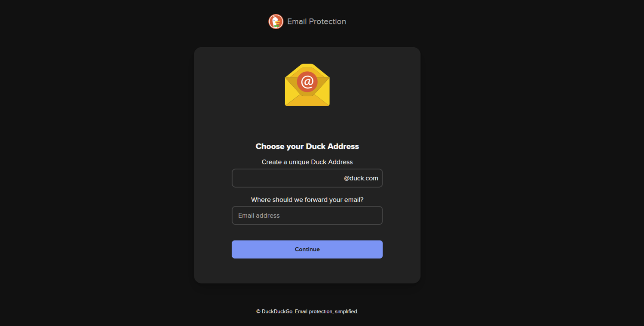Click the word 'Continue' on the blue button
The width and height of the screenshot is (644, 326).
[x=307, y=250]
